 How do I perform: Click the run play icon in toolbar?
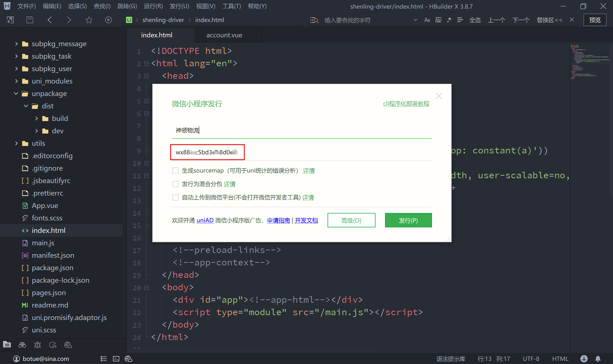tap(108, 20)
